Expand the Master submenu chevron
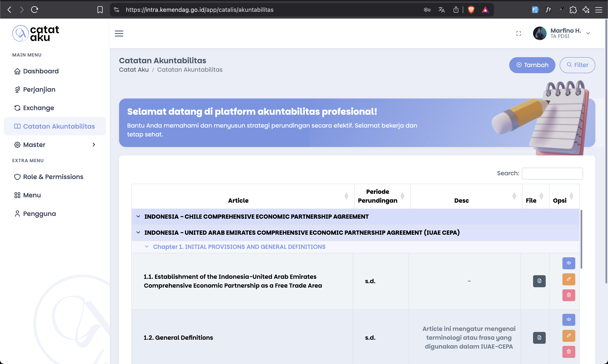 [94, 145]
